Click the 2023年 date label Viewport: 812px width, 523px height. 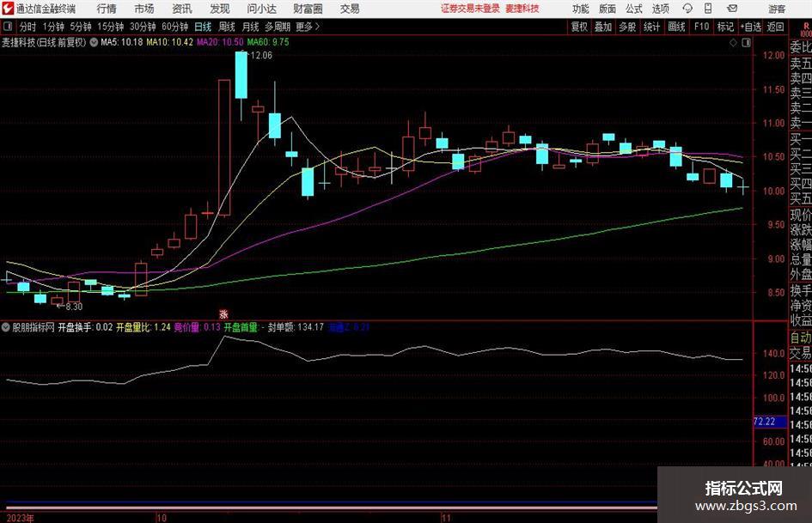click(21, 518)
